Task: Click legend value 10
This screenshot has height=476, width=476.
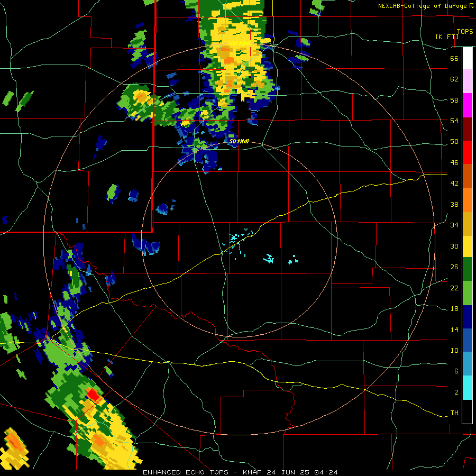Action: [x=454, y=350]
